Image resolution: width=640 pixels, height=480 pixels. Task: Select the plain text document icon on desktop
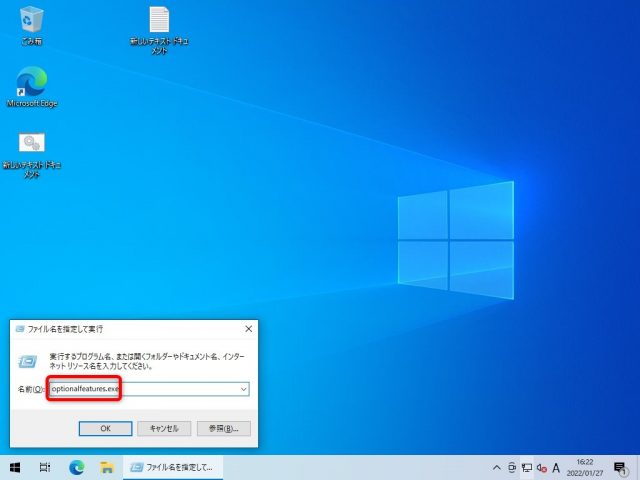(159, 21)
